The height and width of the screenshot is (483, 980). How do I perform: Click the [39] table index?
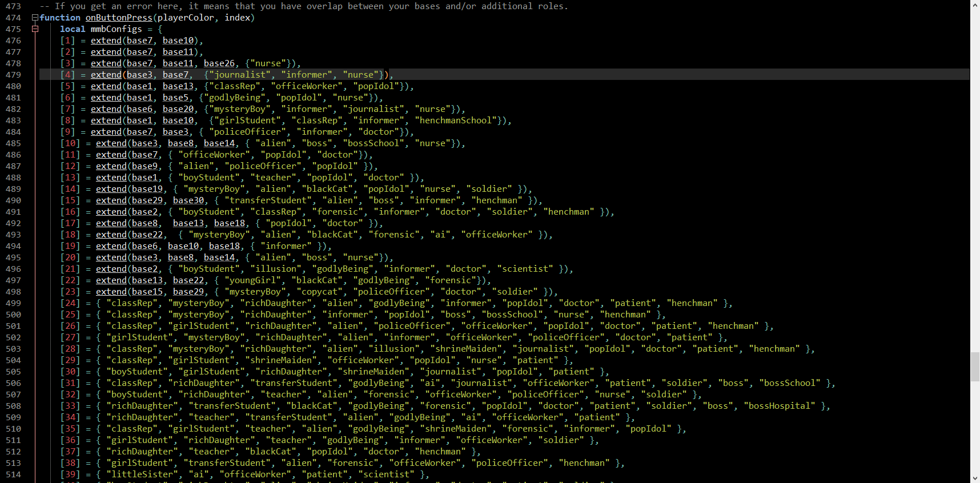70,474
